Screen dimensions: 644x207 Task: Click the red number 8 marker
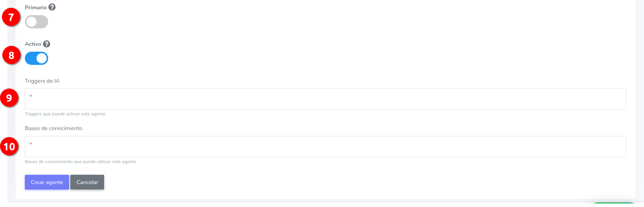[x=11, y=55]
